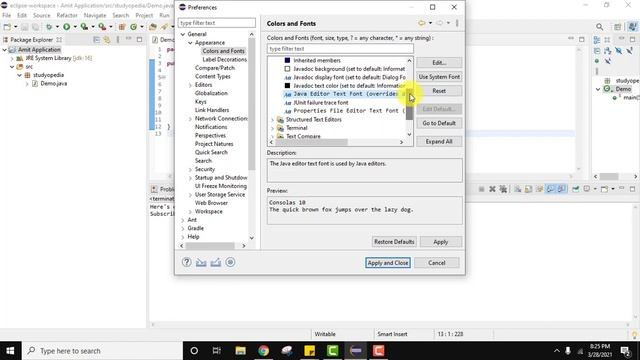This screenshot has height=360, width=640.
Task: Collapse the General node in Preferences tree
Action: (x=183, y=34)
